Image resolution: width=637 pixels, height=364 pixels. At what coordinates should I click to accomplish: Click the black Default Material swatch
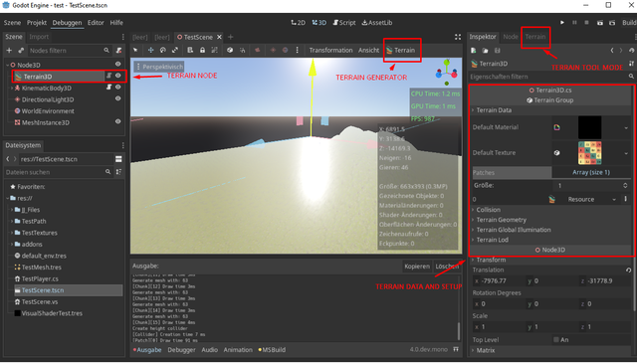pyautogui.click(x=589, y=127)
